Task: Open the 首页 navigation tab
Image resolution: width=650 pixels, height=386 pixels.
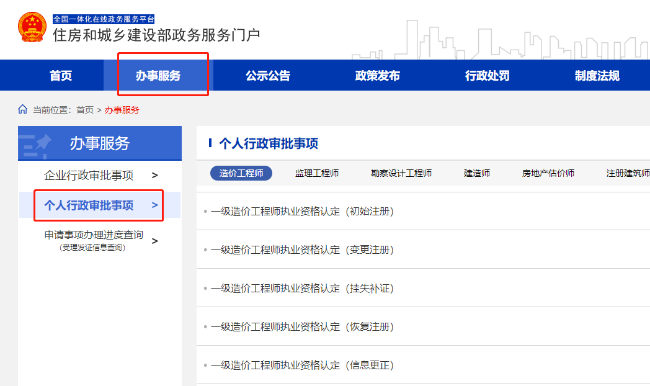Action: click(61, 75)
